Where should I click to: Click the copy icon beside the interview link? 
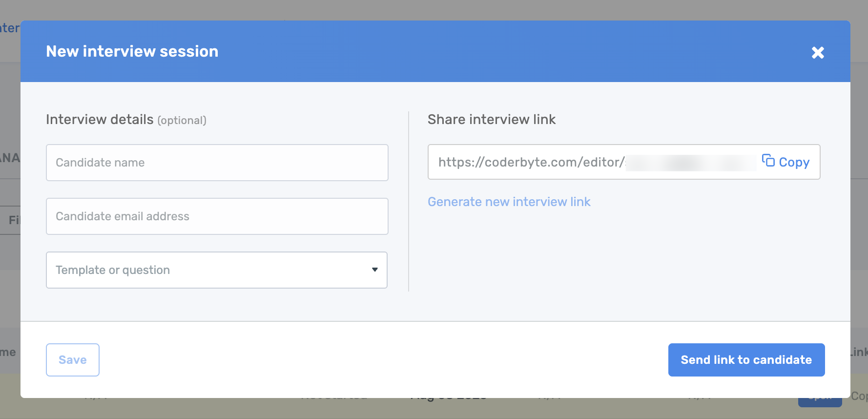[x=768, y=161]
